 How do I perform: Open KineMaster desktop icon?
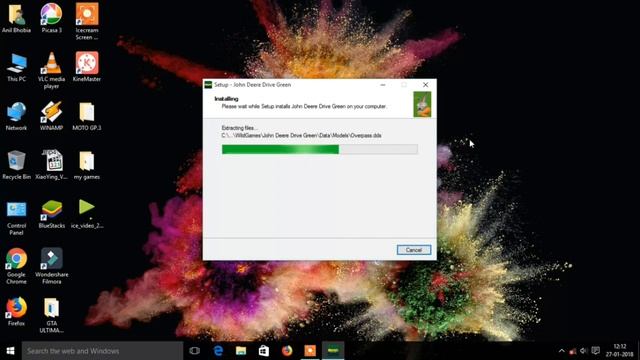(x=87, y=68)
